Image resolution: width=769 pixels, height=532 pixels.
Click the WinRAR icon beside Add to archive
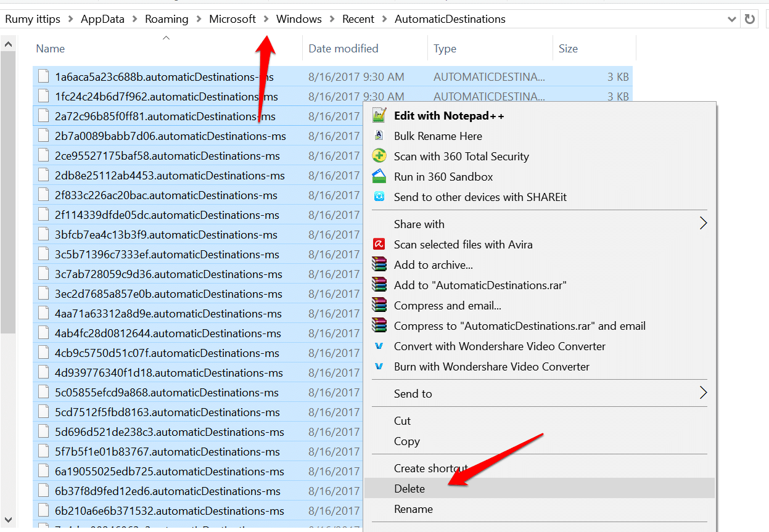tap(379, 264)
